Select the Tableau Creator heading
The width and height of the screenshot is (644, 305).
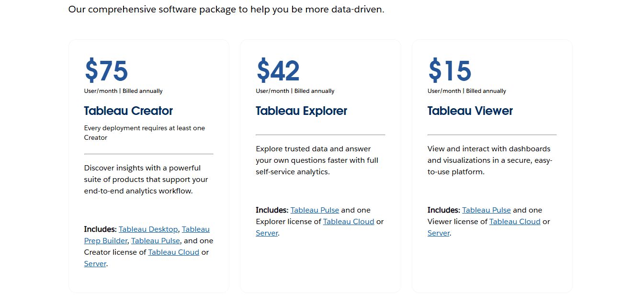pyautogui.click(x=128, y=111)
